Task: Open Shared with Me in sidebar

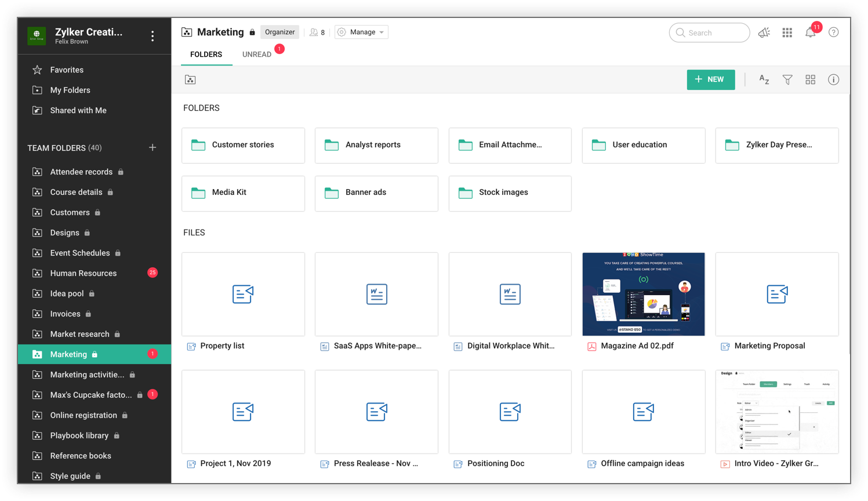Action: point(78,110)
